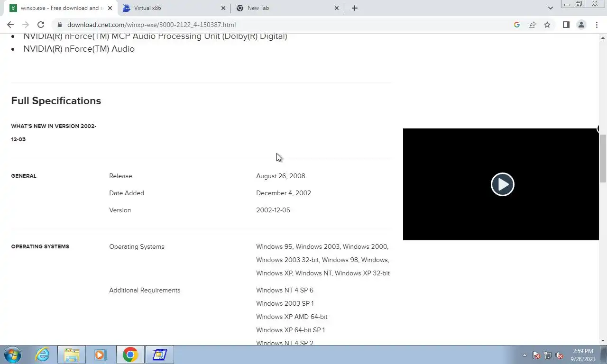Select Chrome in the taskbar

click(x=130, y=355)
